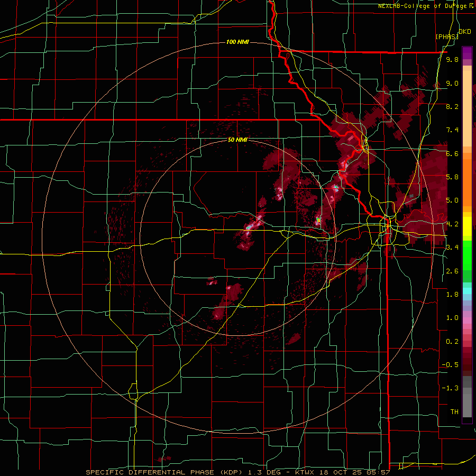Screen dimensions: 476x476
Task: Click the "05:57" timestamp in caption
Action: (379, 472)
